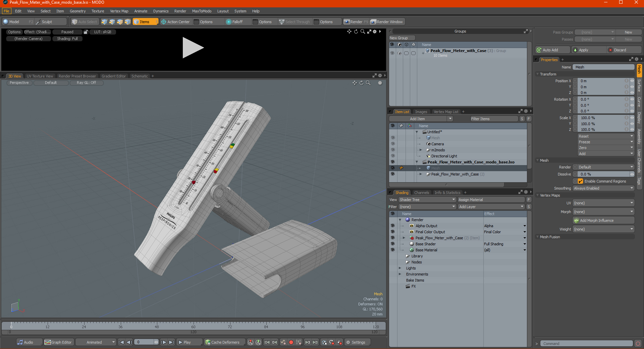The height and width of the screenshot is (349, 644).
Task: Click Auto Add in pass groups
Action: 552,50
